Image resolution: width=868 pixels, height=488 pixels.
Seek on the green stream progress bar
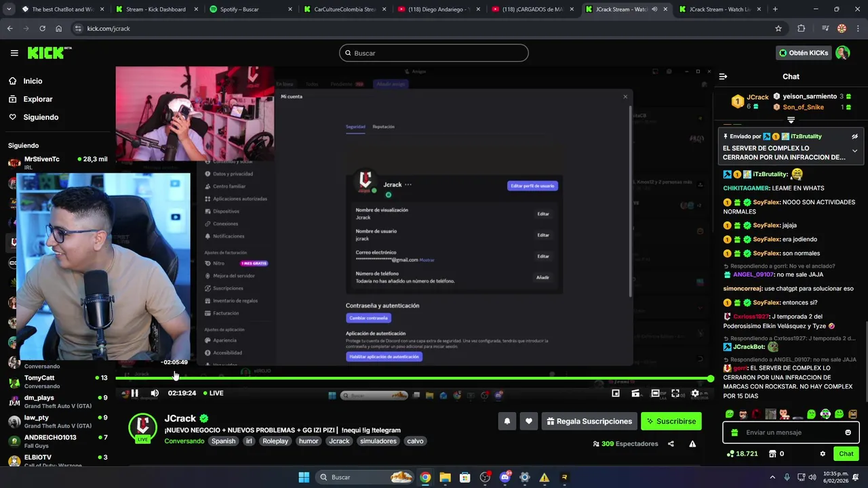(413, 378)
